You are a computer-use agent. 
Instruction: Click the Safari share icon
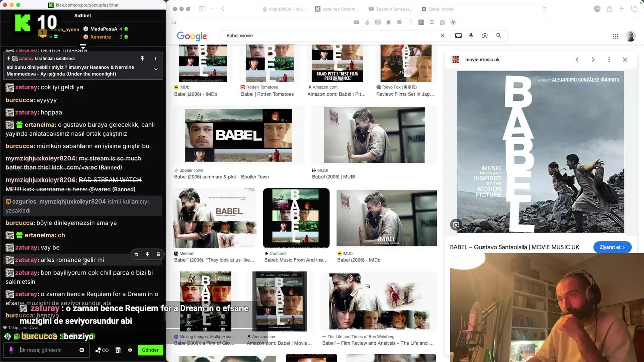609,9
